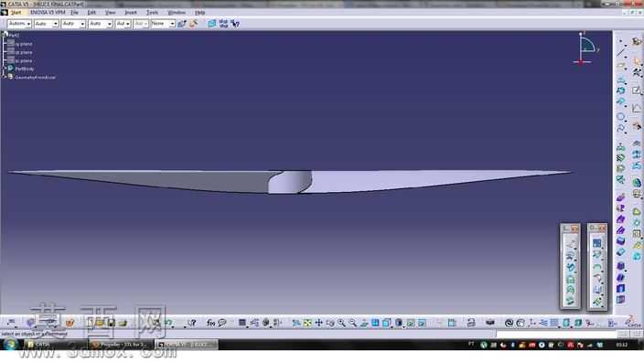The image size is (644, 362).
Task: Open the fourth Auto properties dropdown
Action: coord(101,24)
